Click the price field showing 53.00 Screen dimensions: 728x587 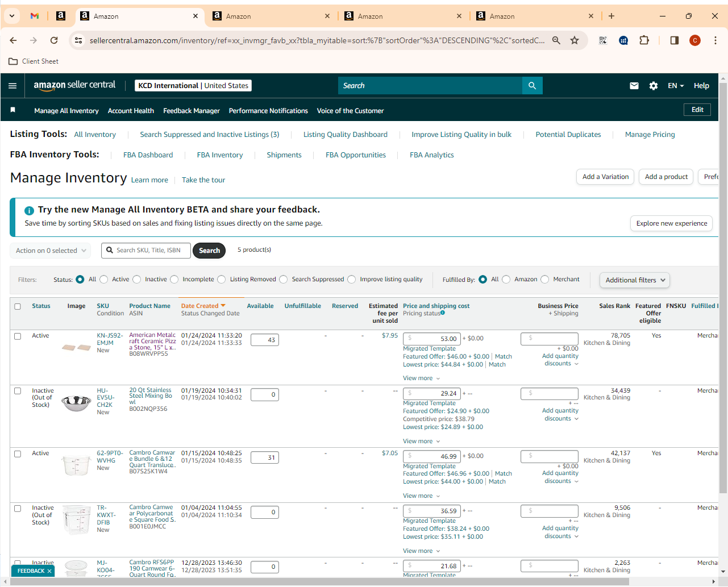point(432,339)
